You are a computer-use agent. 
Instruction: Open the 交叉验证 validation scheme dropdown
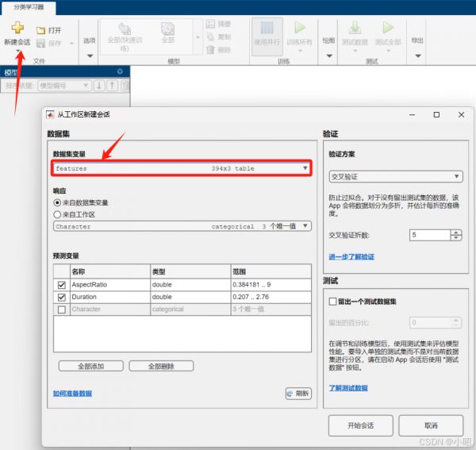coord(396,176)
